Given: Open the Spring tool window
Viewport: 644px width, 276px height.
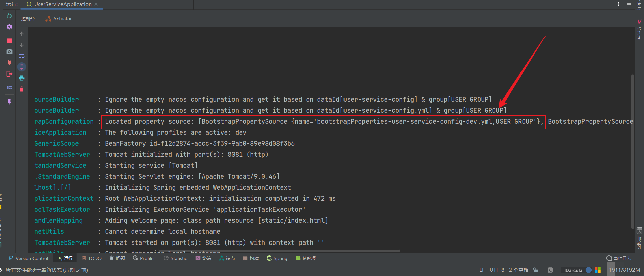Looking at the screenshot, I should tap(277, 258).
